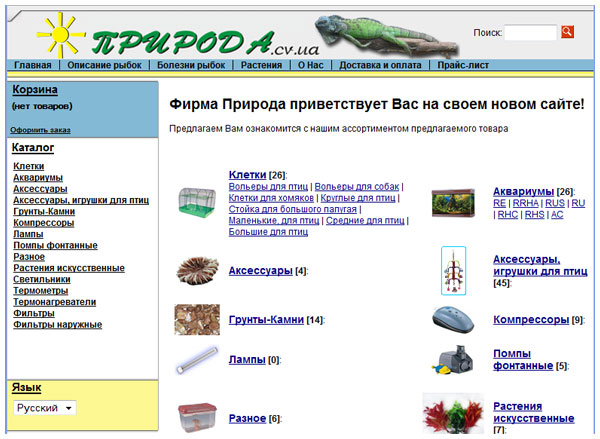The width and height of the screenshot is (600, 439).
Task: Open the RHC aquarium subcategory
Action: click(x=508, y=215)
